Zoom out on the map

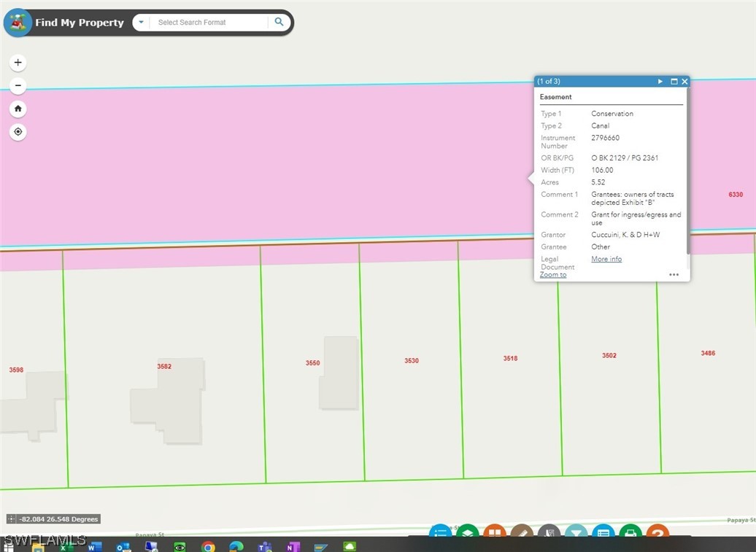point(18,86)
